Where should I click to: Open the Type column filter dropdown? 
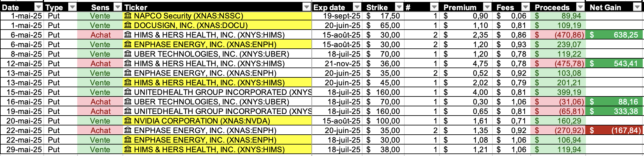[x=72, y=7]
